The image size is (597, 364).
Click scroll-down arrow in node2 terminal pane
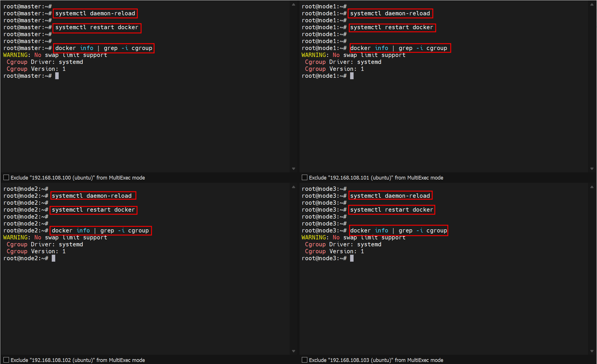coord(293,351)
